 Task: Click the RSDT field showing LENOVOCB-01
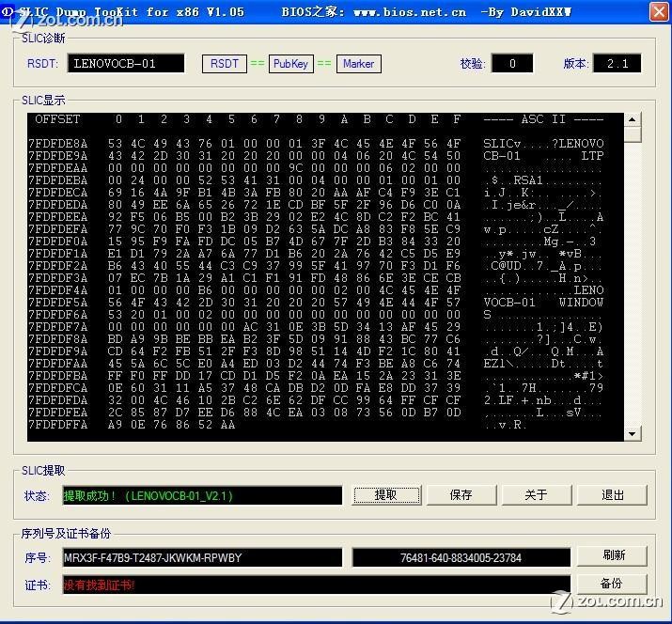click(x=126, y=64)
